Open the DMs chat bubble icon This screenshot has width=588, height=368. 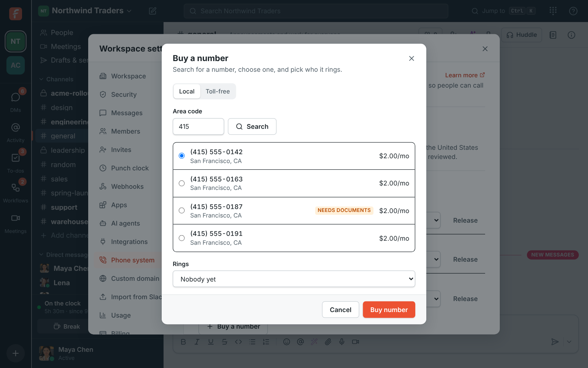(x=15, y=97)
